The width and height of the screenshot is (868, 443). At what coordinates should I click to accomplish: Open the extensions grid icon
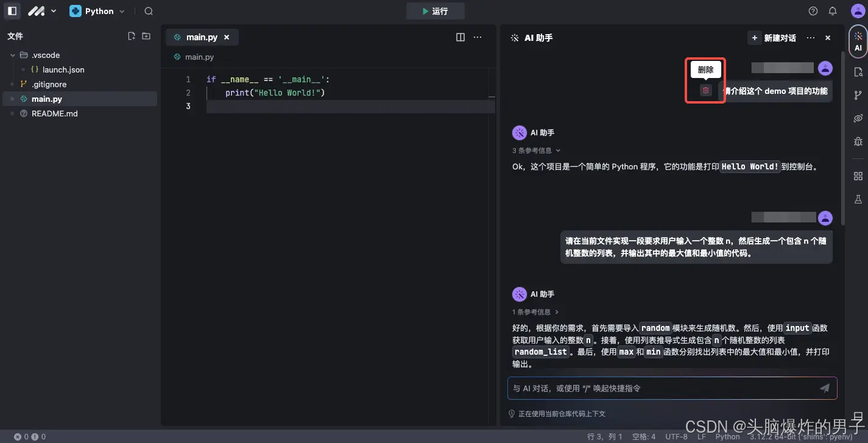pyautogui.click(x=859, y=175)
